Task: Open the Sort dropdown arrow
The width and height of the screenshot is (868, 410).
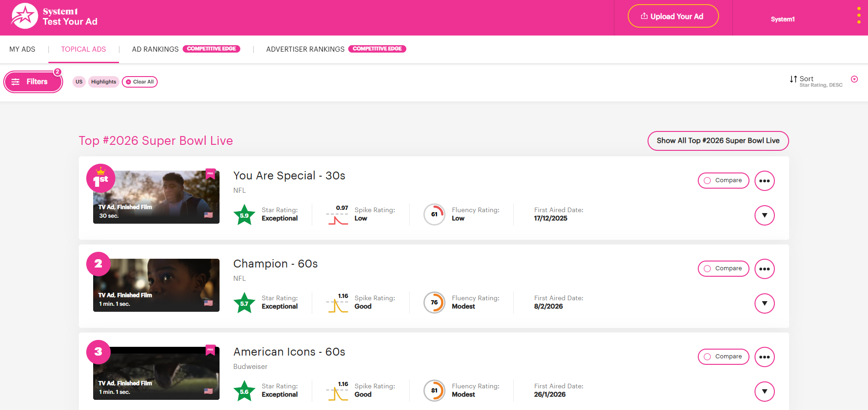Action: coord(854,79)
